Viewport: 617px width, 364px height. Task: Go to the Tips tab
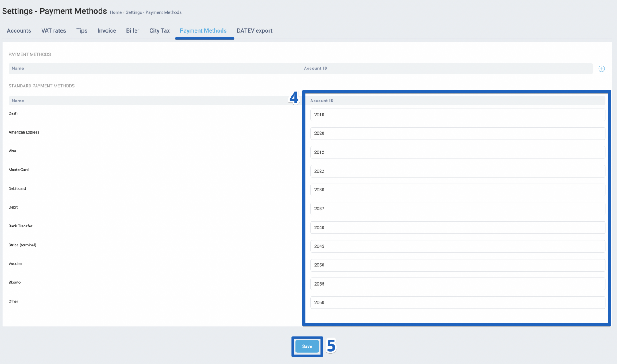click(82, 31)
